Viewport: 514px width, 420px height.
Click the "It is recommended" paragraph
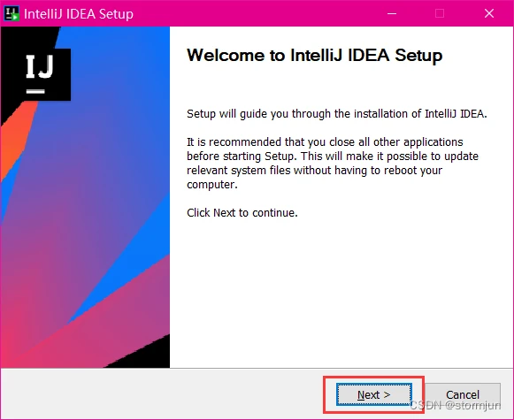pos(333,164)
